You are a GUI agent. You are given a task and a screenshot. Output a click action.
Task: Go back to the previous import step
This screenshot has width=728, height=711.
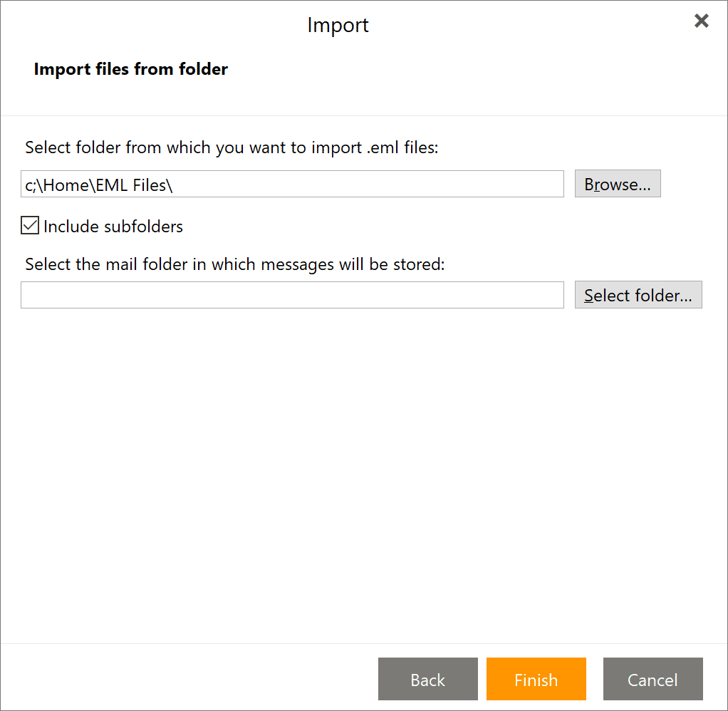[x=427, y=679]
